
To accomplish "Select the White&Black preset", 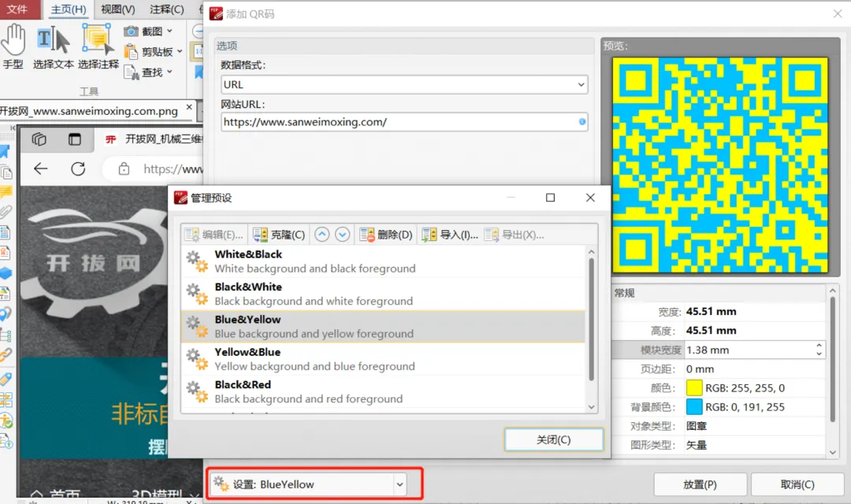I will pos(383,261).
